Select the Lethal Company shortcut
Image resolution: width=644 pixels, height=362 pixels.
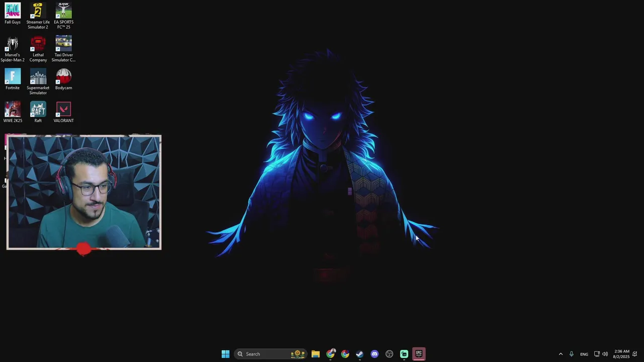[x=38, y=49]
